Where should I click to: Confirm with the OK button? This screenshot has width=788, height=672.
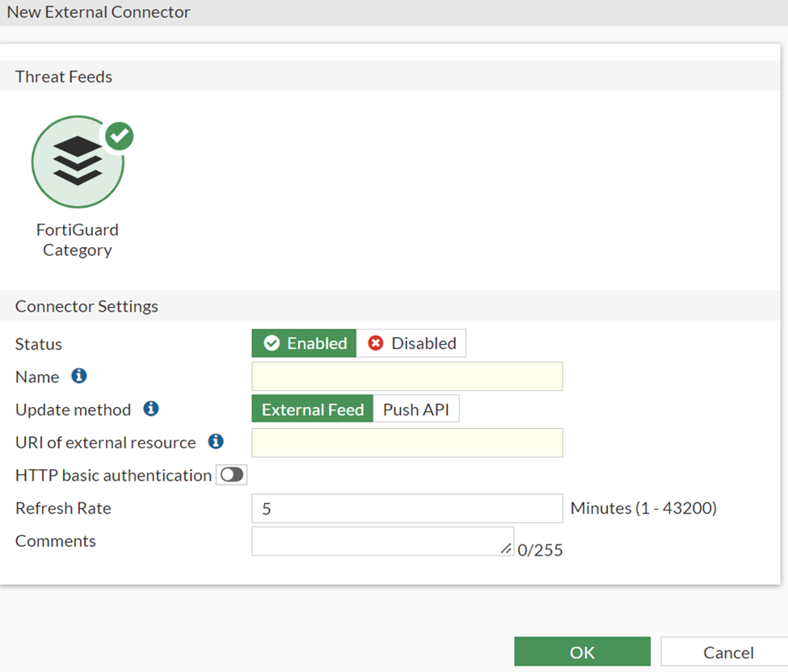click(582, 652)
